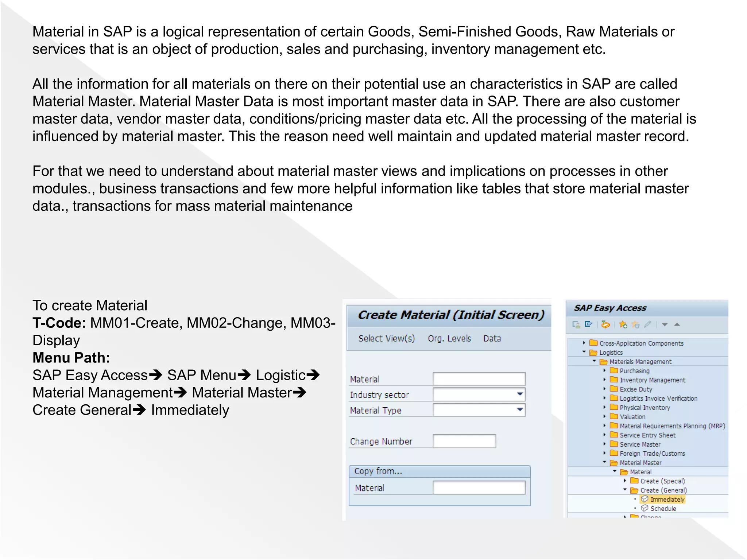Click the Org. Levels button

[x=449, y=339]
